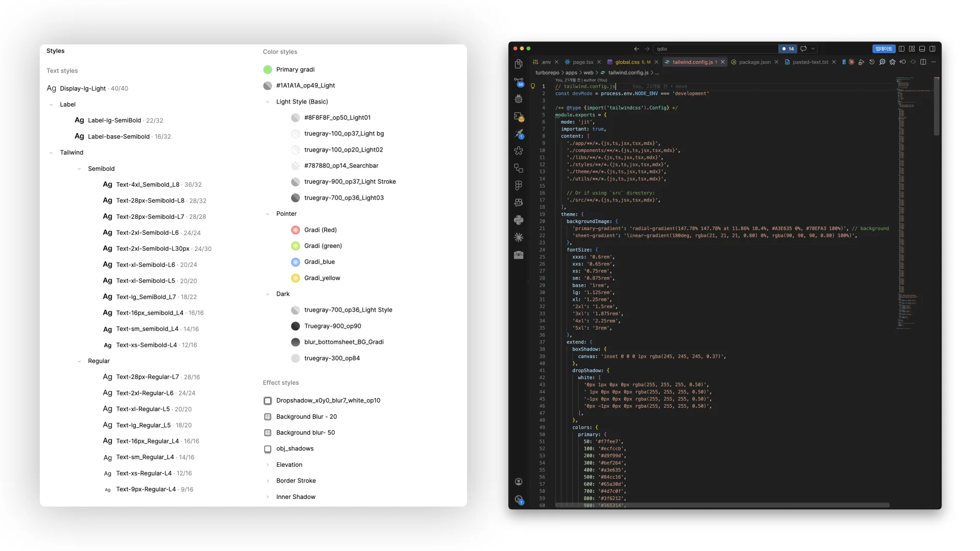Click the split editor right icon
This screenshot has height=551, width=980.
923,62
